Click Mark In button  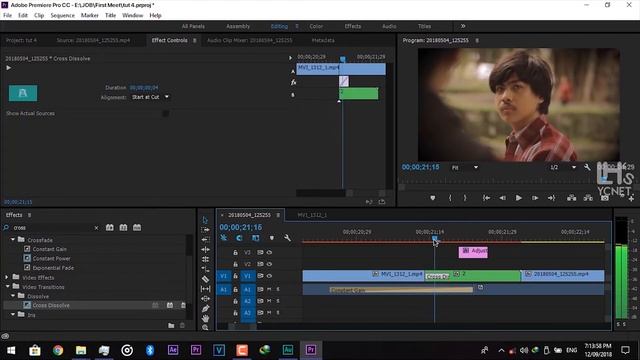(x=450, y=198)
